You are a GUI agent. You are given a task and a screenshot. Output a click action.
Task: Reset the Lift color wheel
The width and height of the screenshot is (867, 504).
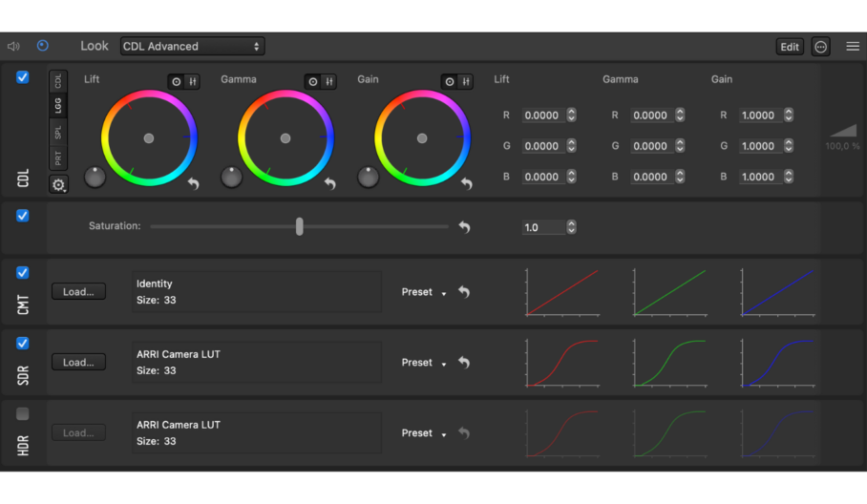pyautogui.click(x=194, y=183)
